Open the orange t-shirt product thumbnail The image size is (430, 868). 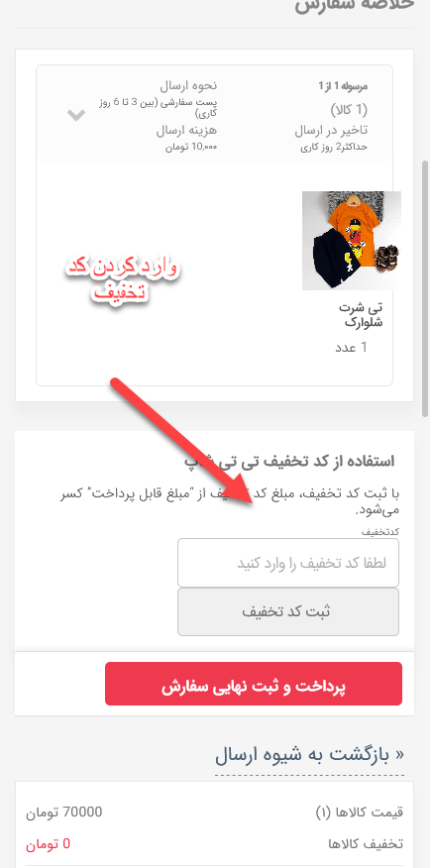pyautogui.click(x=352, y=240)
